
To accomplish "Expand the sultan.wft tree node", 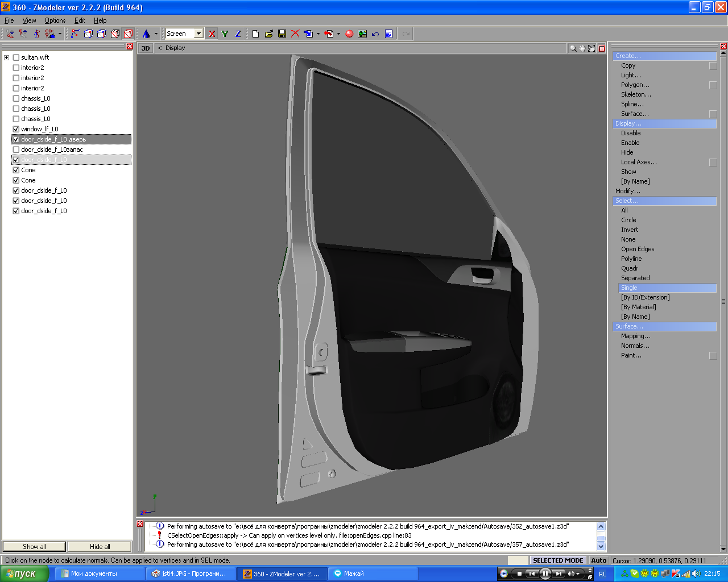I will [x=7, y=57].
